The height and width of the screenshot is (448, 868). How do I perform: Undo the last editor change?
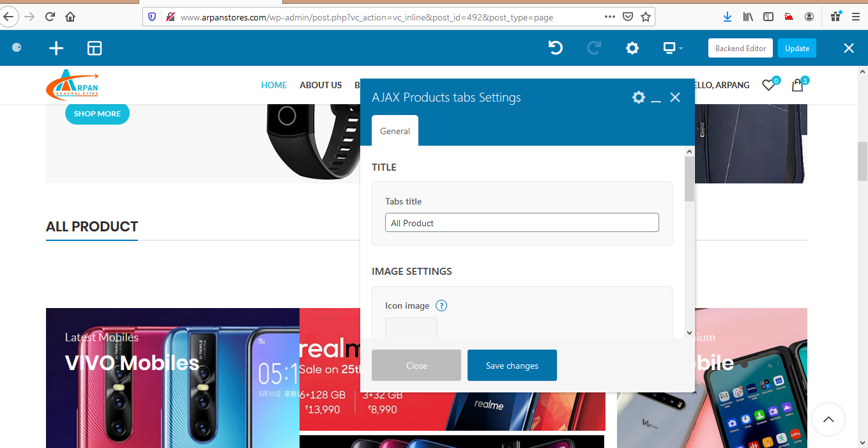556,48
